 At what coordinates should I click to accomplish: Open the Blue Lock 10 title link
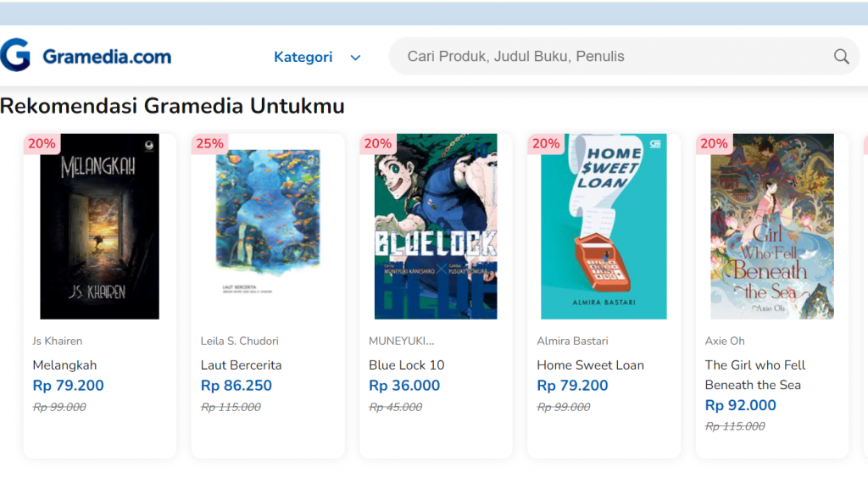click(x=406, y=365)
